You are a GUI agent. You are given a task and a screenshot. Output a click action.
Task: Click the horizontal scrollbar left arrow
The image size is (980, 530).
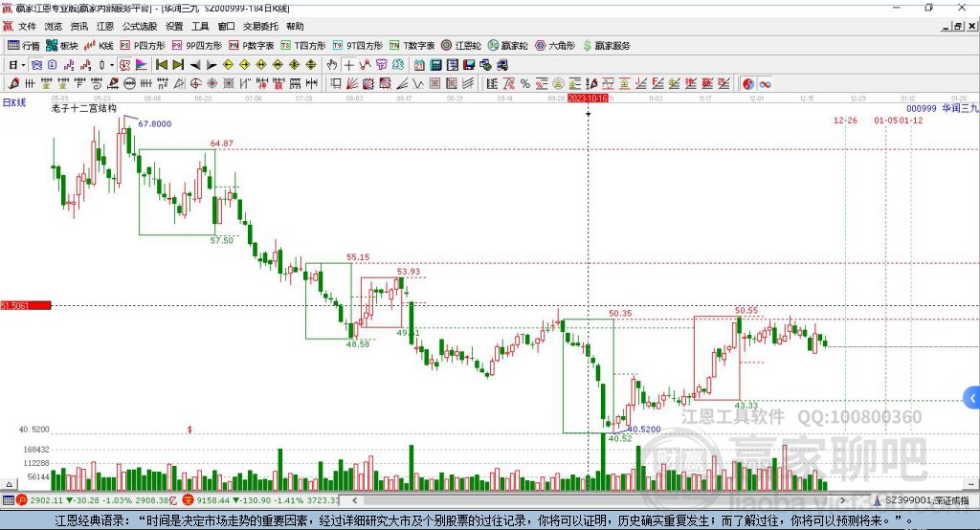[x=355, y=500]
